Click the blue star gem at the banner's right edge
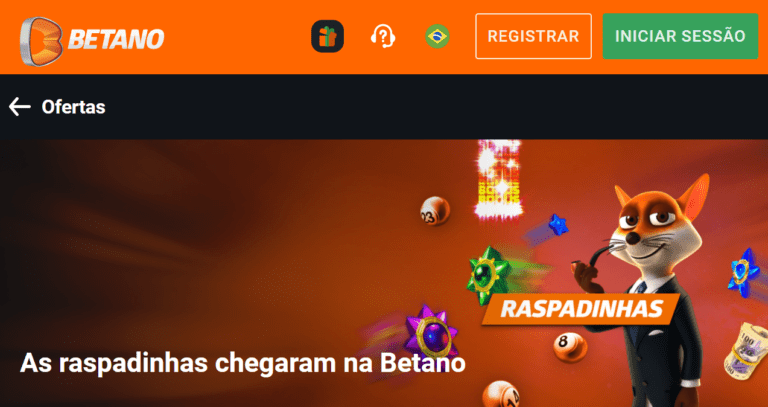 744,273
